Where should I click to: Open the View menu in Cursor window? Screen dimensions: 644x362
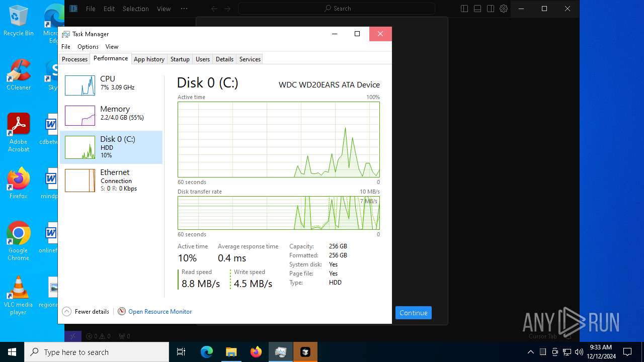[164, 9]
